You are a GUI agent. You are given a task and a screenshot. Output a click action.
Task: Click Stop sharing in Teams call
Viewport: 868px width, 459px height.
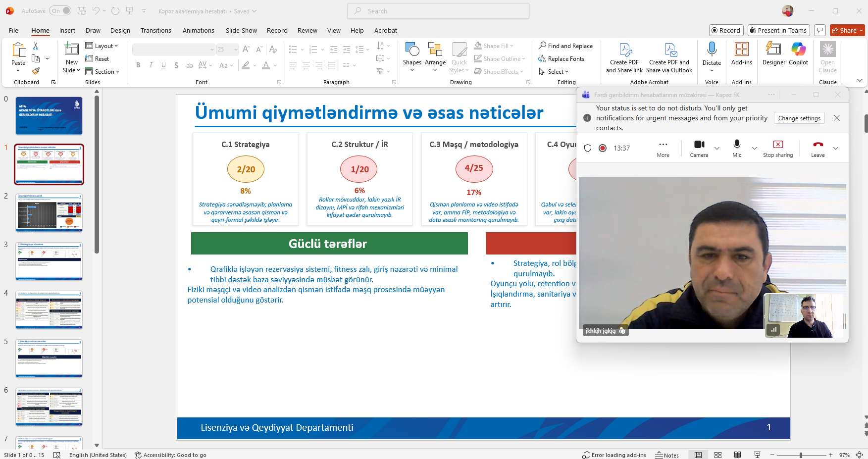pyautogui.click(x=777, y=148)
